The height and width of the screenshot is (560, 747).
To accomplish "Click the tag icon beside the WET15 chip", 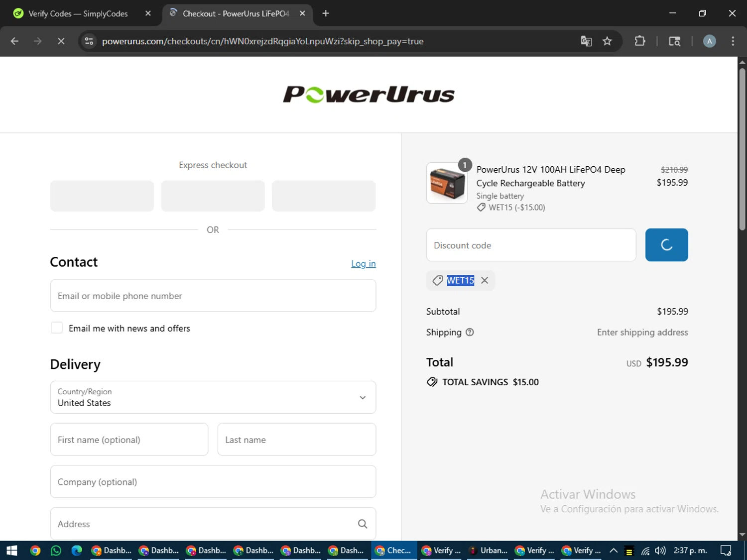I will point(437,280).
